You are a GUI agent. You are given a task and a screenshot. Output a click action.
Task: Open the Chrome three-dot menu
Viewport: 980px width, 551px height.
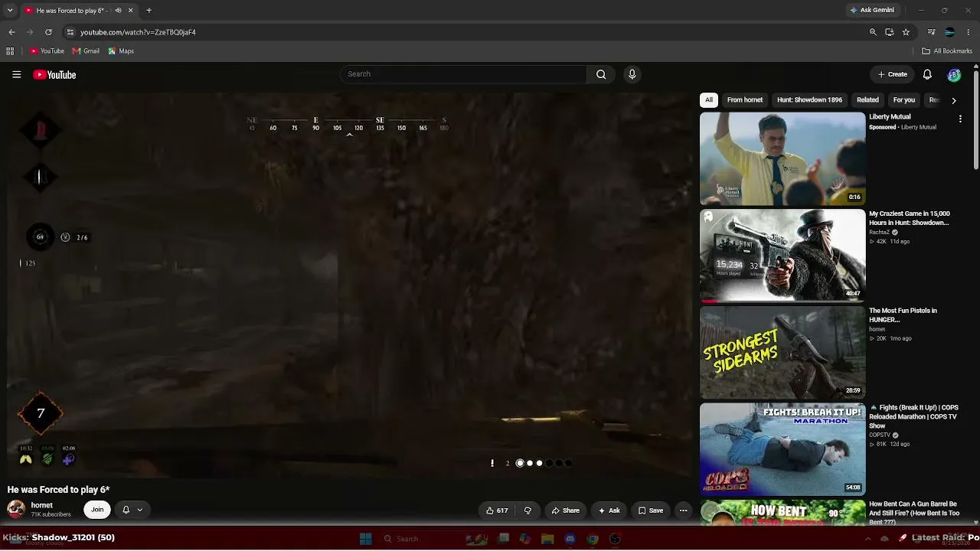969,32
